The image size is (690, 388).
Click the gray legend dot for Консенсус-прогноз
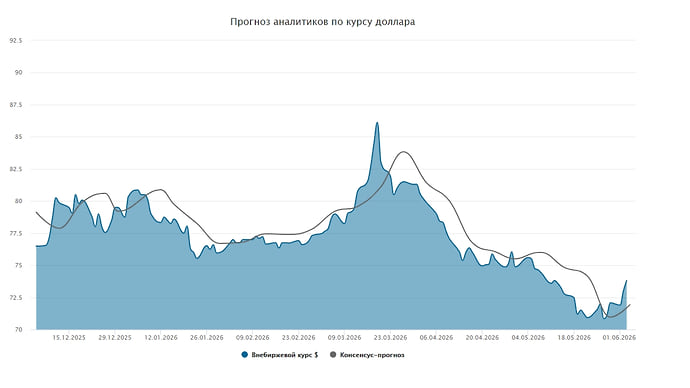pyautogui.click(x=333, y=355)
